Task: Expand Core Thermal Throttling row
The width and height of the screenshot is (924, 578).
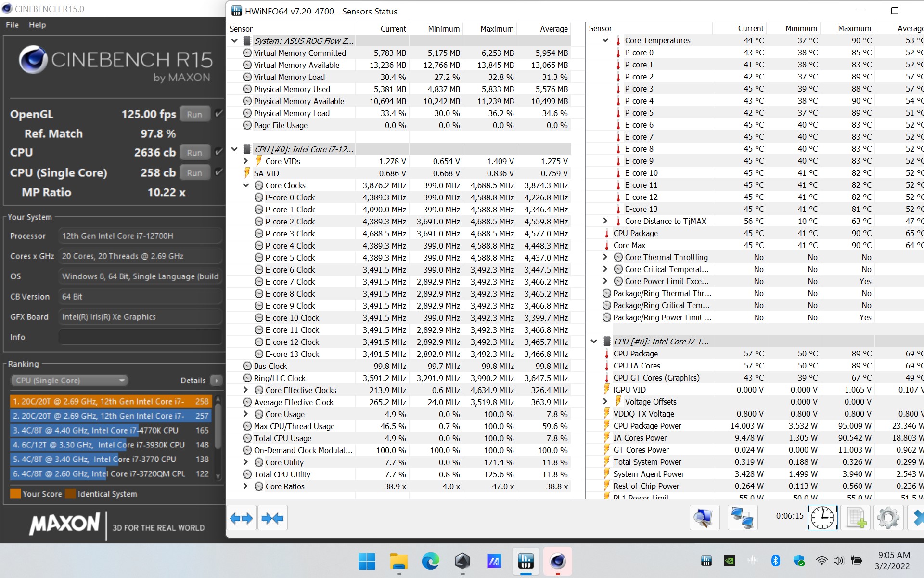Action: click(x=605, y=257)
